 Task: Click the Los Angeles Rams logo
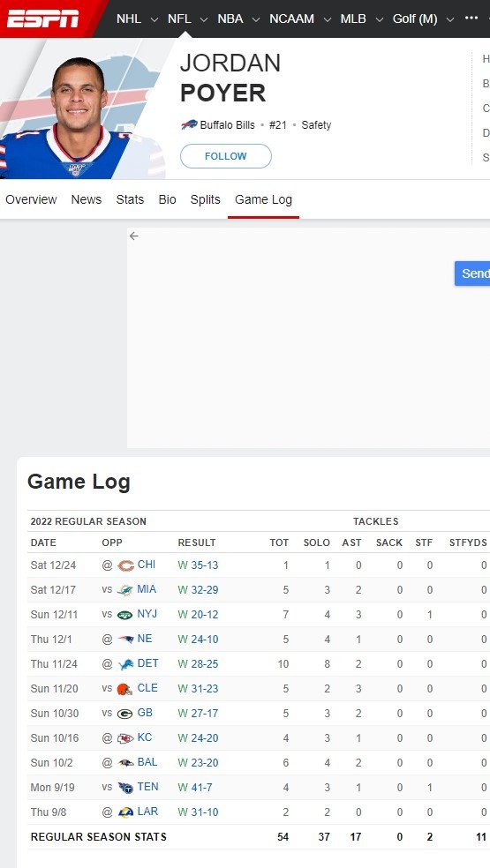coord(126,812)
